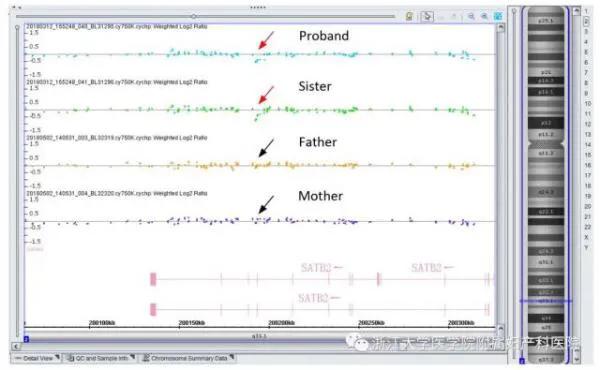This screenshot has width=600, height=370.
Task: Click the q33.1 band on the karyoview
Action: 546,301
